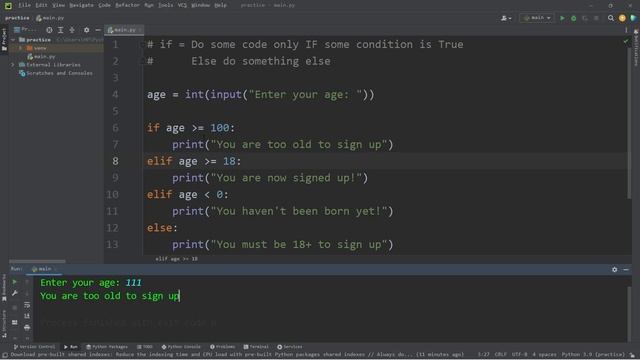Click the Rerun green arrow in Run panel
The height and width of the screenshot is (360, 640).
click(15, 282)
